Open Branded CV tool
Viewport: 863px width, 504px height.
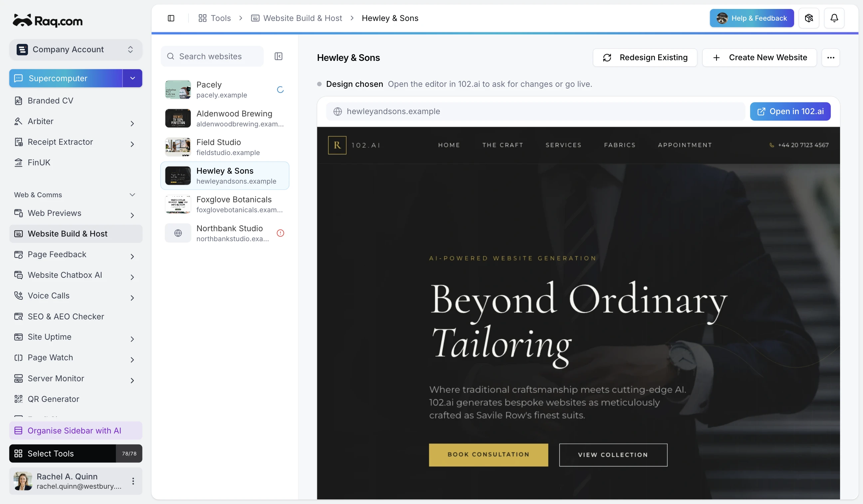(76, 100)
